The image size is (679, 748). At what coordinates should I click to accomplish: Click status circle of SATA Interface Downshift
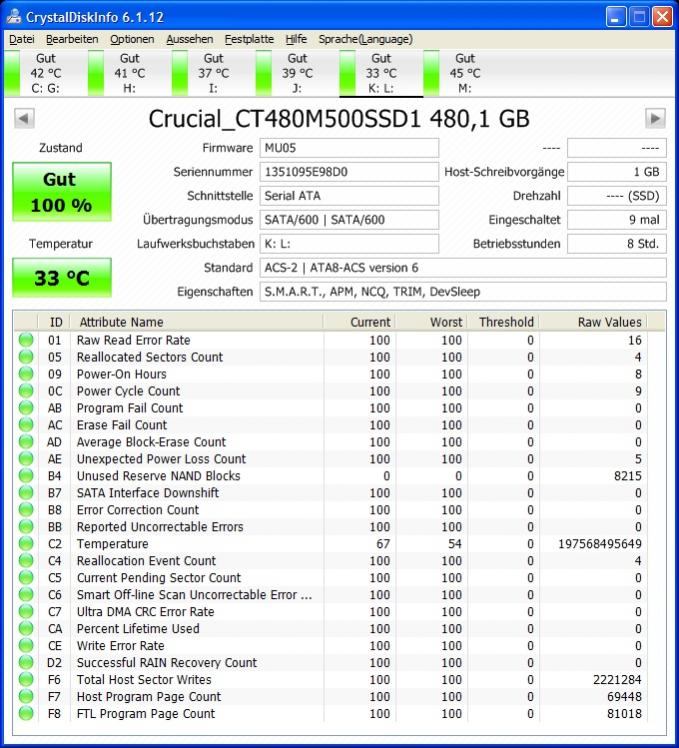(26, 492)
